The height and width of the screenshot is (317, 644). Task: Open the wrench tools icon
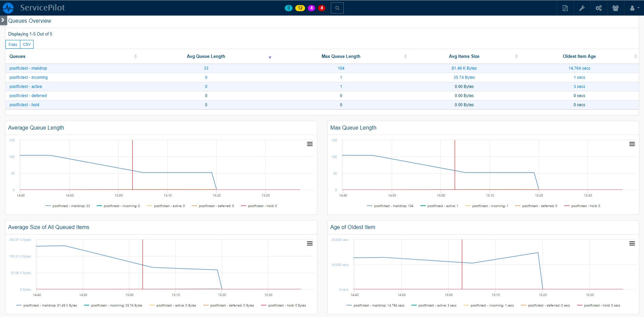pyautogui.click(x=582, y=8)
